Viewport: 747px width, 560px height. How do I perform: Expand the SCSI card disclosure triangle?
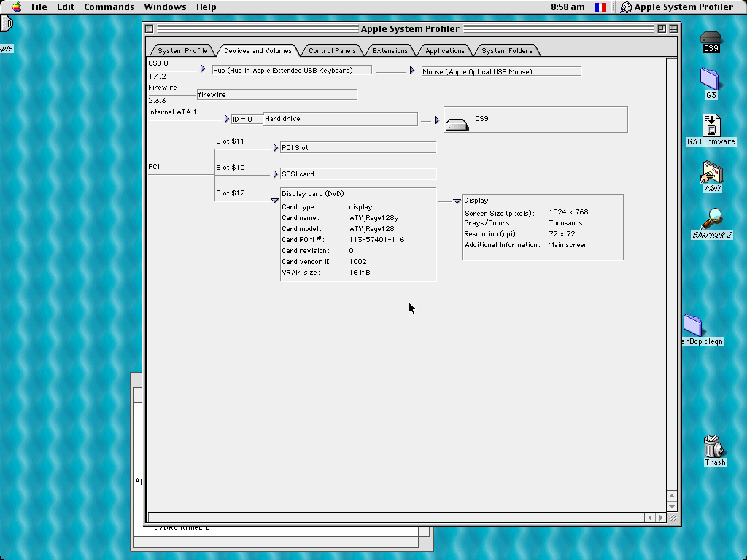tap(275, 174)
